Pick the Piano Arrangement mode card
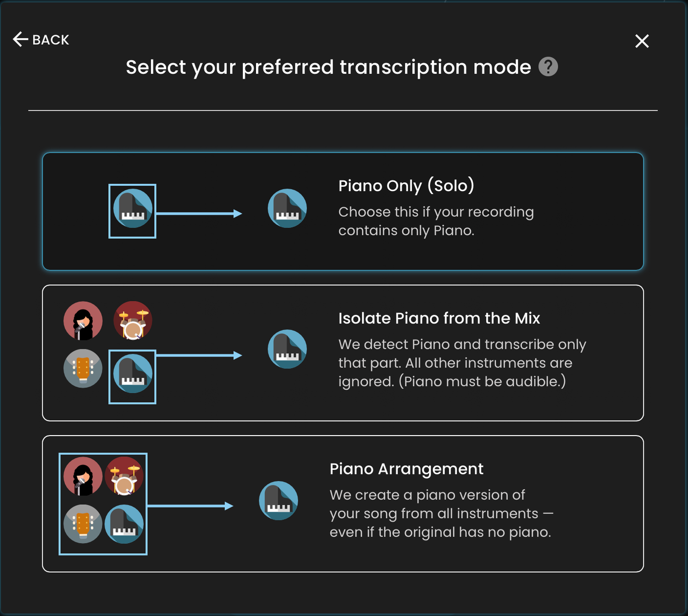The width and height of the screenshot is (688, 616). (x=343, y=503)
